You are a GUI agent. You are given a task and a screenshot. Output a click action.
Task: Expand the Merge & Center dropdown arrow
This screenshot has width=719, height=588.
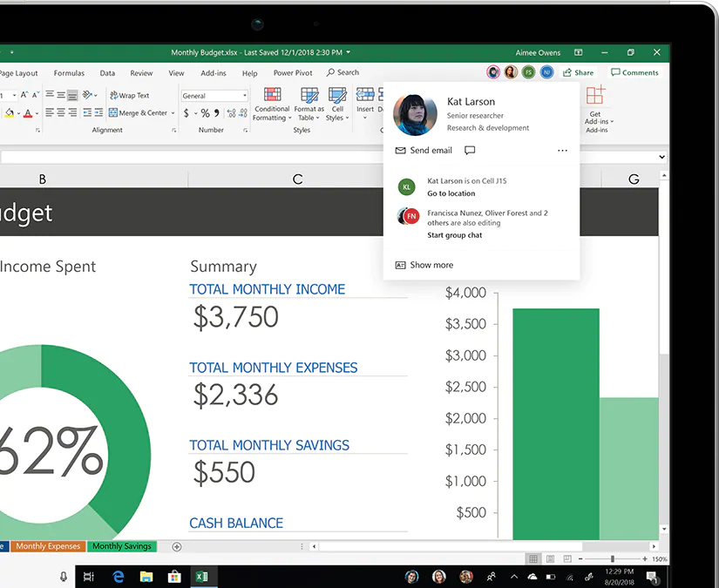(x=173, y=112)
